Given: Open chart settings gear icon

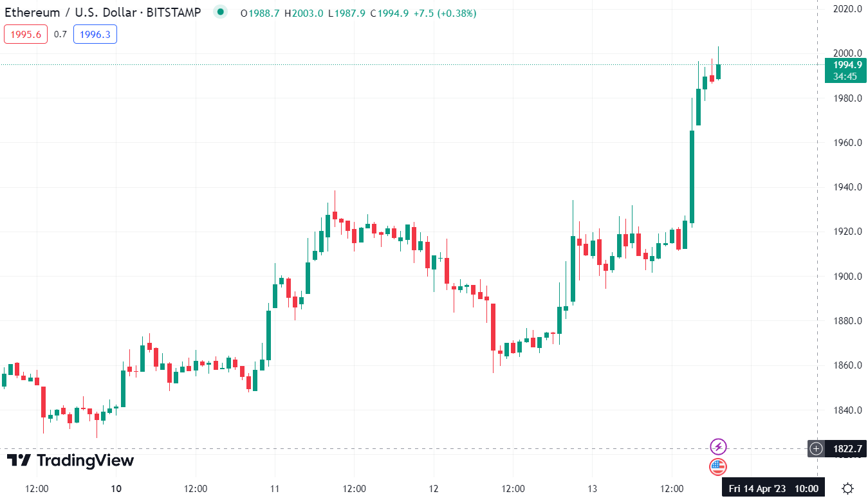Looking at the screenshot, I should tap(848, 489).
